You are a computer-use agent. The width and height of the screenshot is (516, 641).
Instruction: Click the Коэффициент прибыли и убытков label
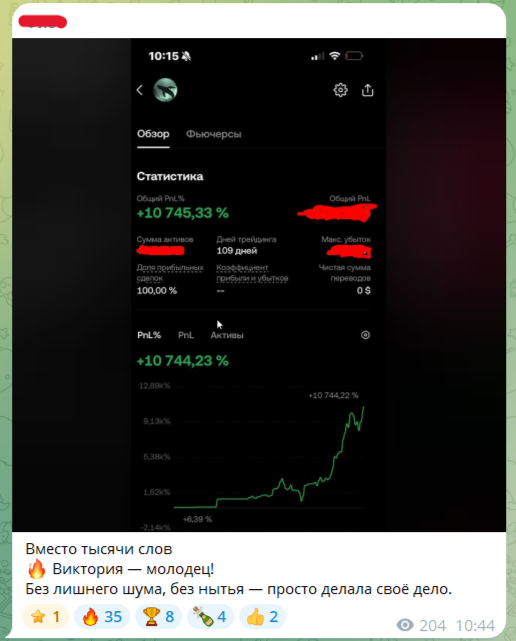(252, 273)
